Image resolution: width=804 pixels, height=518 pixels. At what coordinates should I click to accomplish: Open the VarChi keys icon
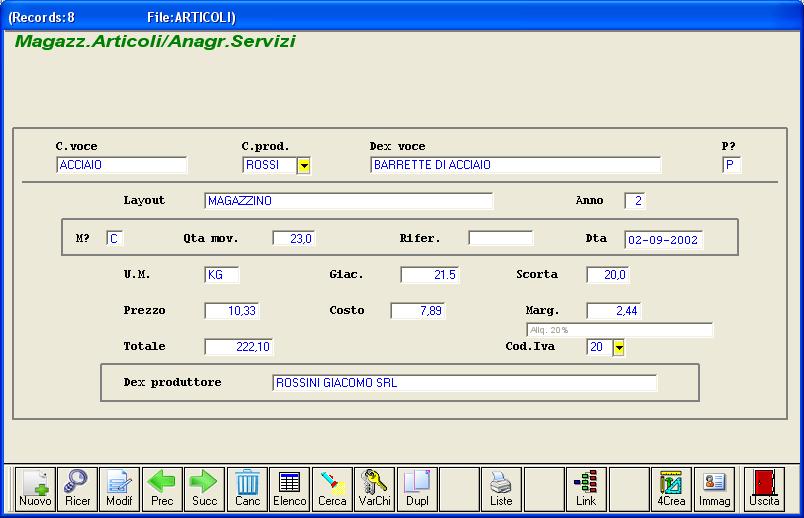click(x=375, y=489)
